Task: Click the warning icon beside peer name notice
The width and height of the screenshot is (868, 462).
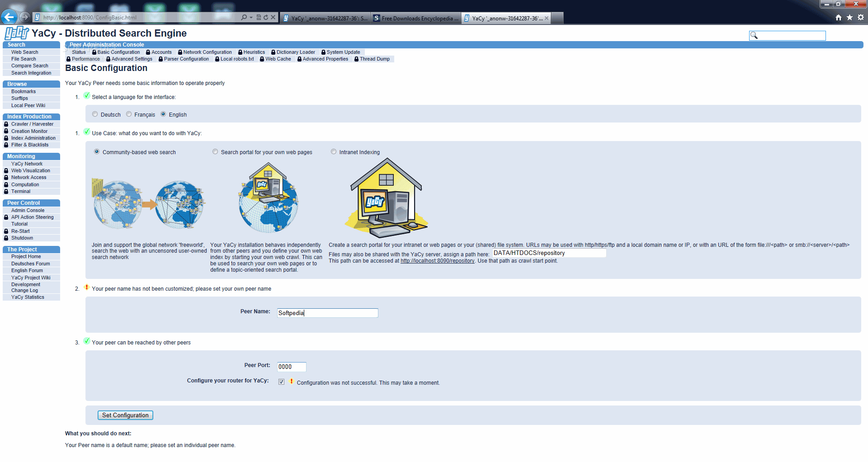Action: click(87, 288)
